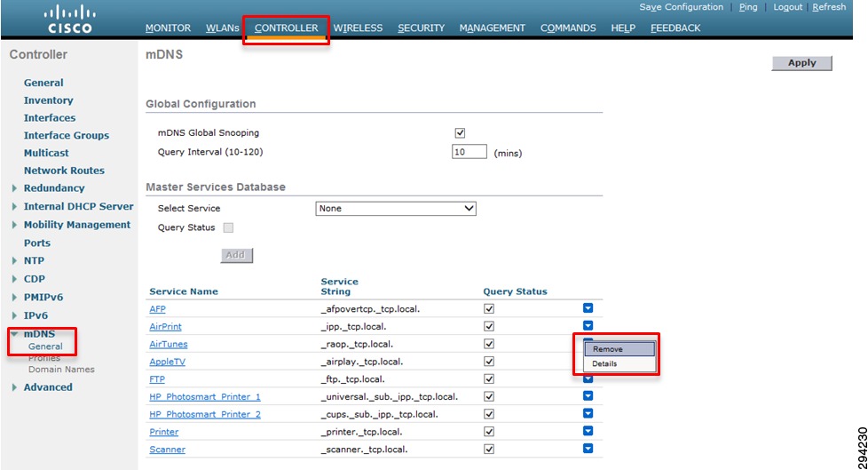Open the HP_Photosmart_Printer_1 service link
The width and height of the screenshot is (868, 470).
(x=205, y=397)
